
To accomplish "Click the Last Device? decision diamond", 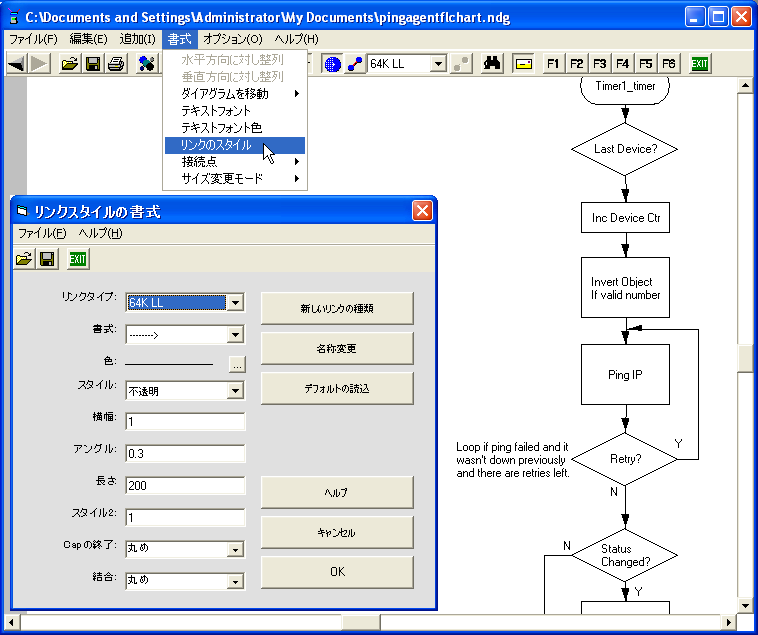I will tap(625, 149).
